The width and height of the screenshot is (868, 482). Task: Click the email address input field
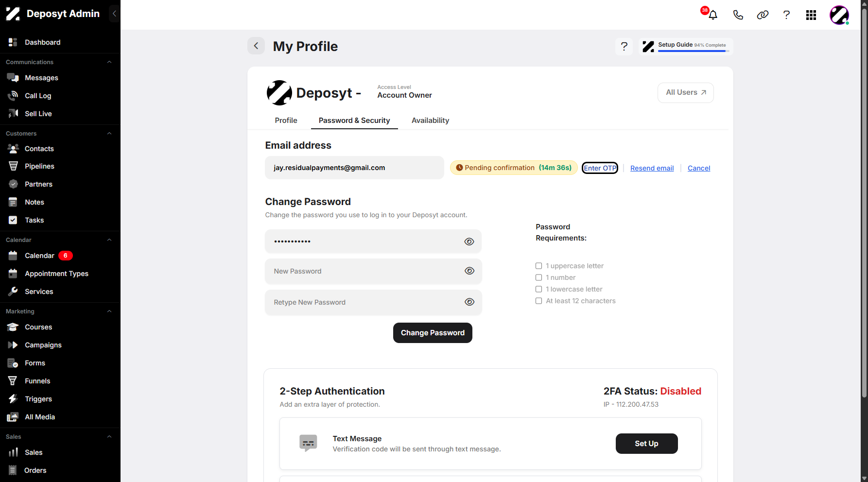[354, 168]
